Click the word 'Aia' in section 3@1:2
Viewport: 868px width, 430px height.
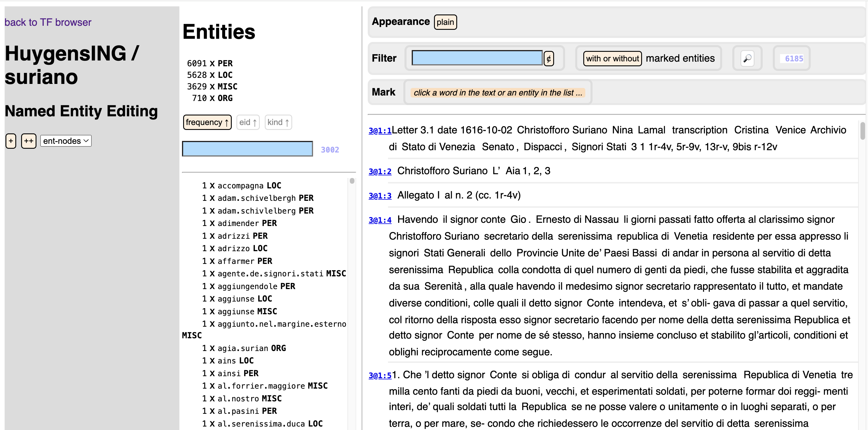[x=513, y=171]
